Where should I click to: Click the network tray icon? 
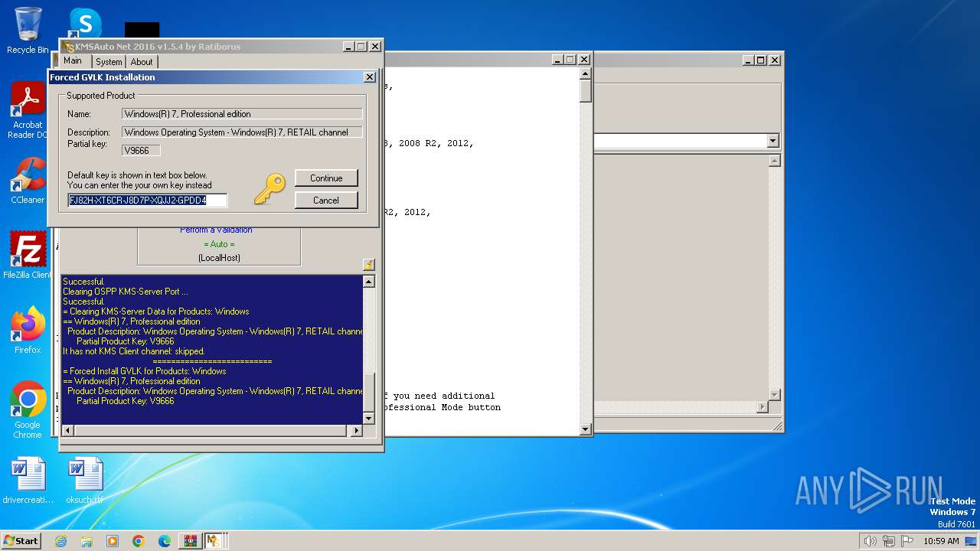pos(889,541)
